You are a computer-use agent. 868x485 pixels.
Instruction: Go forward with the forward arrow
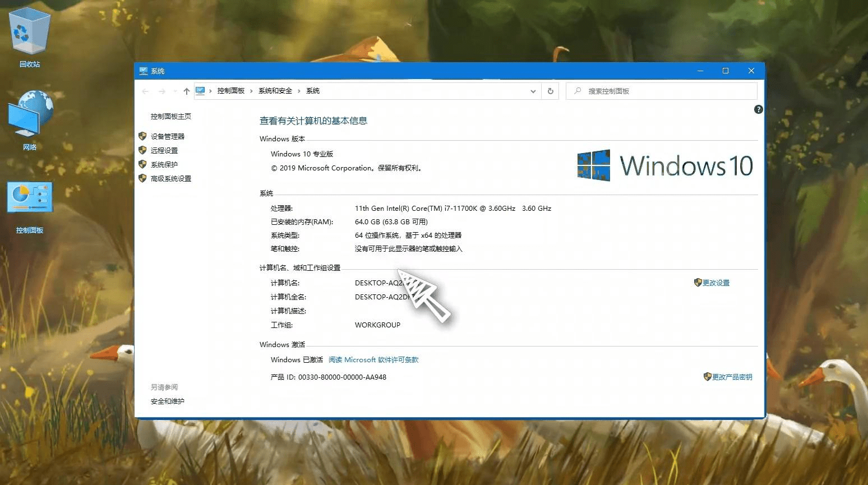tap(162, 91)
